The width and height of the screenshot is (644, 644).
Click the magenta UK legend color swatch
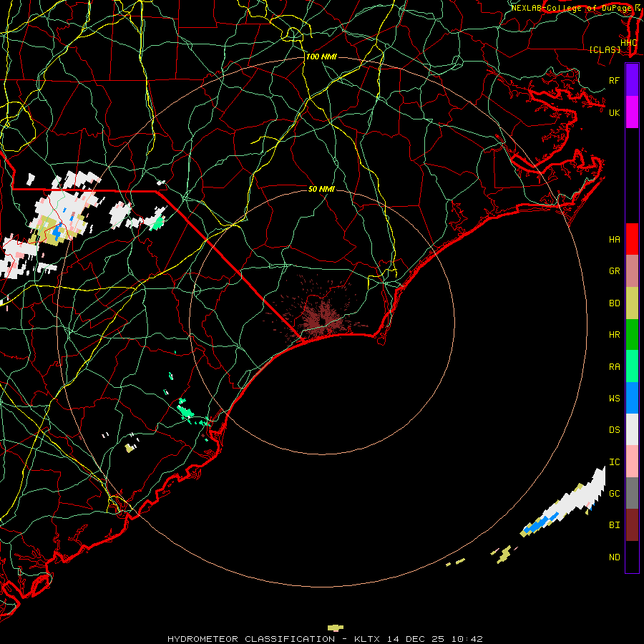coord(632,112)
